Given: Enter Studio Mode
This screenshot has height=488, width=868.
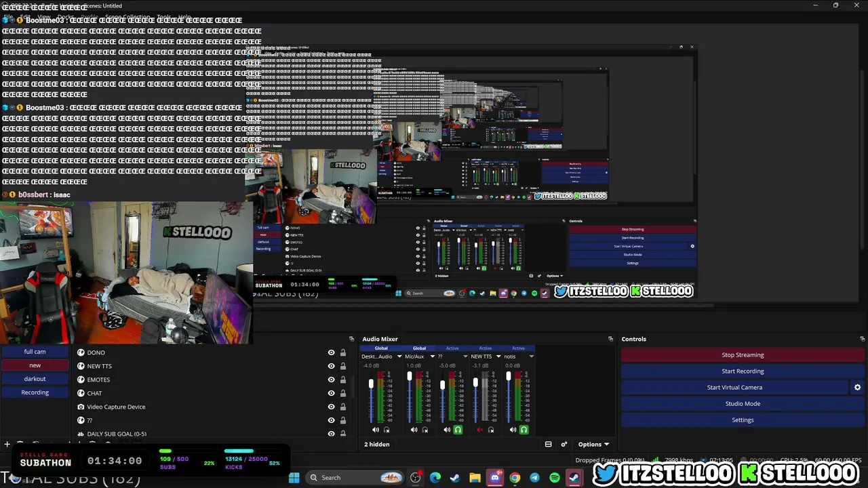Looking at the screenshot, I should coord(743,404).
